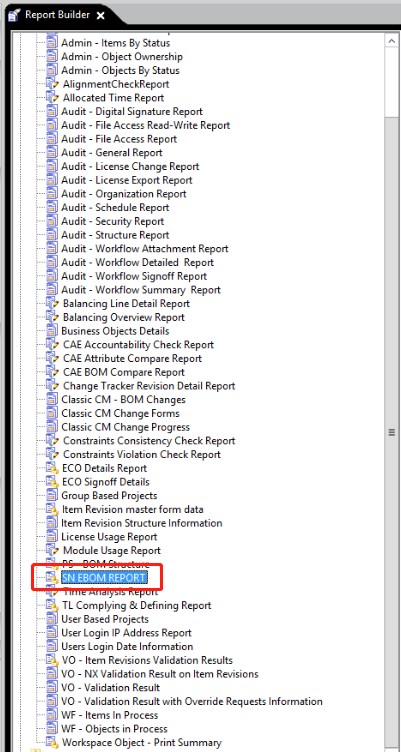
Task: Click icon next to Business Objects Details
Action: coord(52,331)
